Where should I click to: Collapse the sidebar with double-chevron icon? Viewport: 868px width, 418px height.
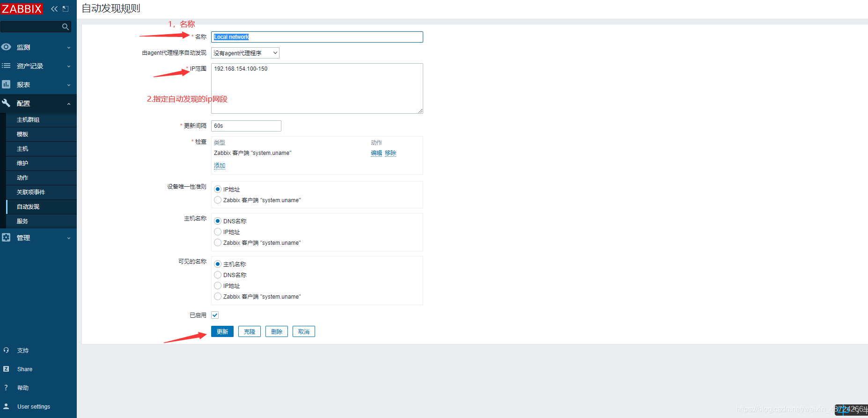(x=54, y=9)
